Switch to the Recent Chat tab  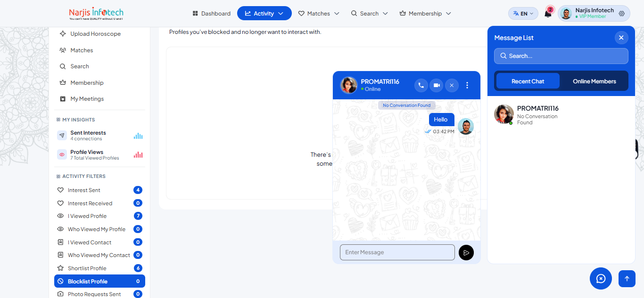(x=528, y=81)
